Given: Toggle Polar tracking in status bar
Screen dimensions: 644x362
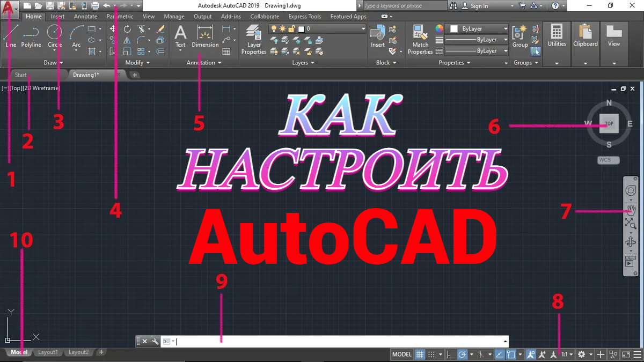Looking at the screenshot, I should tap(462, 354).
